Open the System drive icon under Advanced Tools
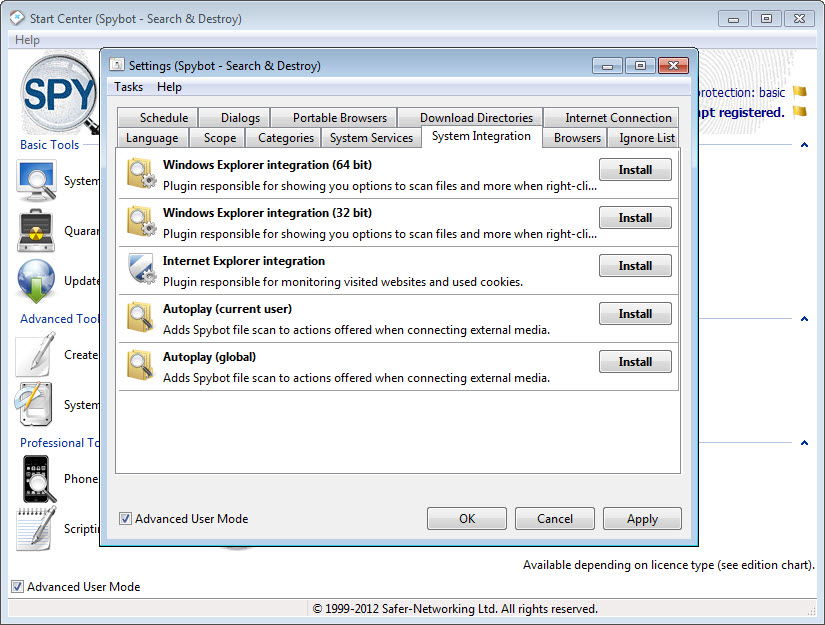Screen dimensions: 825x625 coord(34,404)
